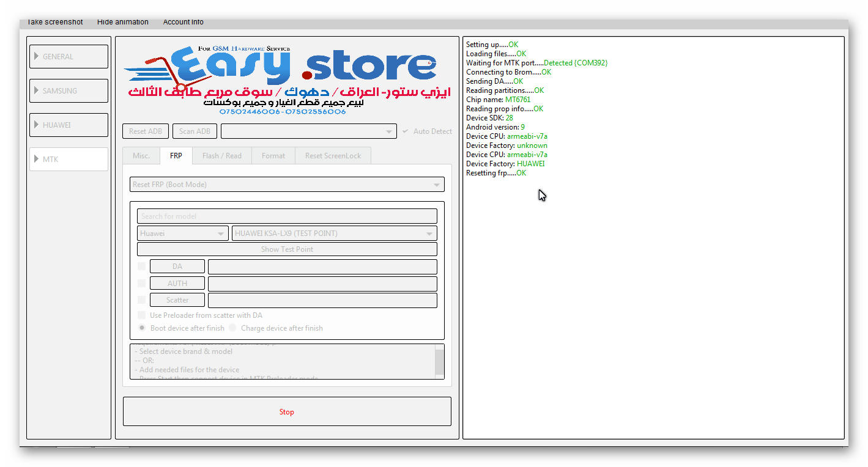Image resolution: width=868 pixels, height=467 pixels.
Task: Expand the SAMSUNG section arrow
Action: pyautogui.click(x=35, y=90)
